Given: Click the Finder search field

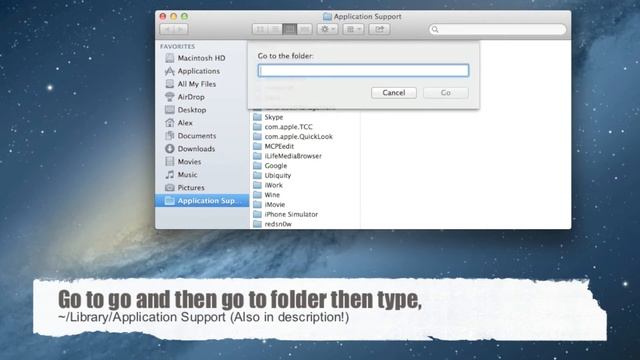Looking at the screenshot, I should pyautogui.click(x=498, y=29).
